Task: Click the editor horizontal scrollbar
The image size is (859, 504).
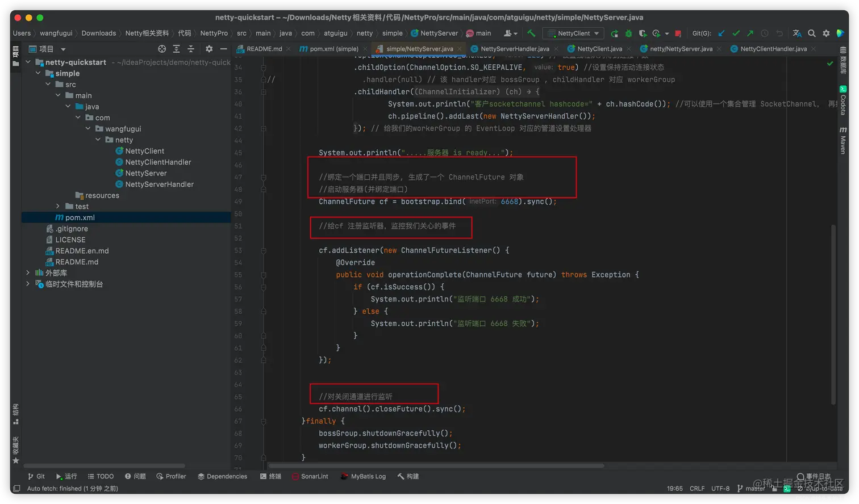Action: pos(436,465)
